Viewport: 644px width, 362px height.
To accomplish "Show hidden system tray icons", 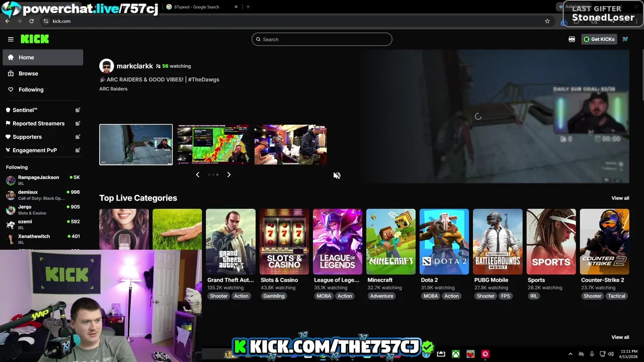I will 570,354.
